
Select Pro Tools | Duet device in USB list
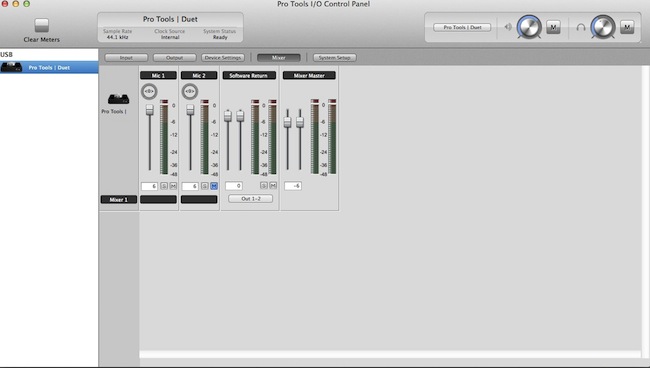coord(49,67)
